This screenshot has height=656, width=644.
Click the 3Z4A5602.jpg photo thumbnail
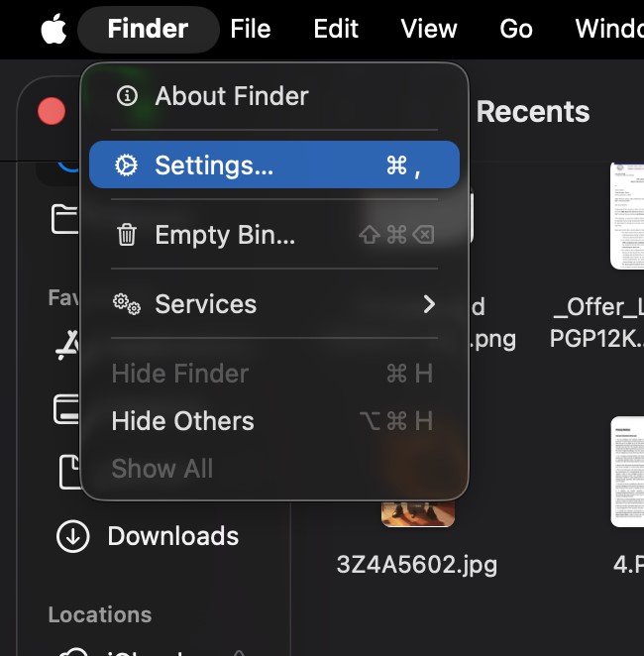[418, 513]
